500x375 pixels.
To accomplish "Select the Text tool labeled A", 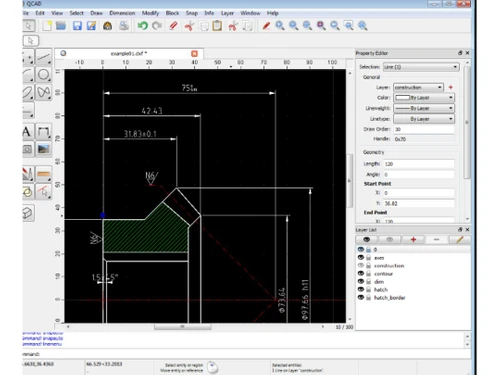I will point(27,132).
